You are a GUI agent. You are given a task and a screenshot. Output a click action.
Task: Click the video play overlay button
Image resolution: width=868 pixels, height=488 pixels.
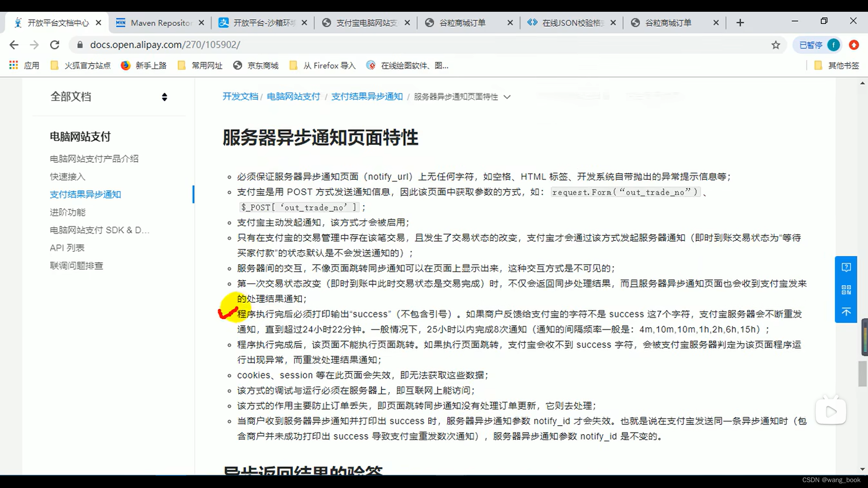(830, 411)
